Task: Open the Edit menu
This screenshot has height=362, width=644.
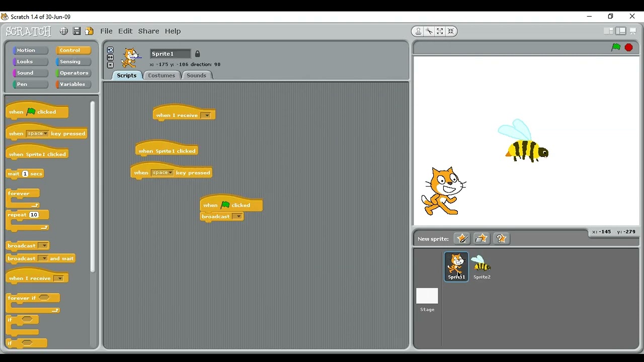Action: pyautogui.click(x=125, y=31)
